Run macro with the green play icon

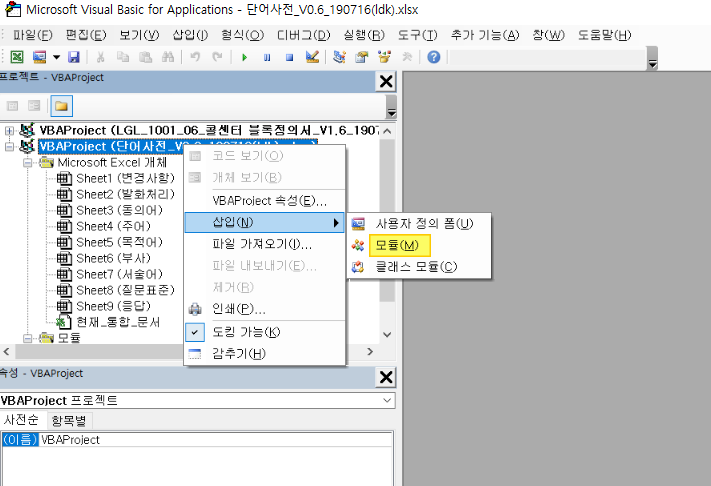[244, 57]
